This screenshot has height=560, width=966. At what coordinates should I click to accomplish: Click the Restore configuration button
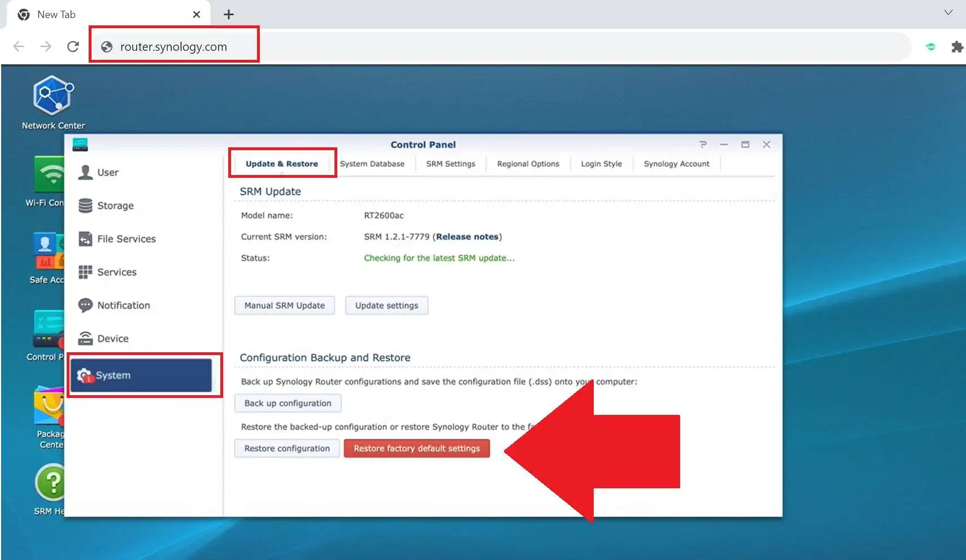(x=287, y=448)
